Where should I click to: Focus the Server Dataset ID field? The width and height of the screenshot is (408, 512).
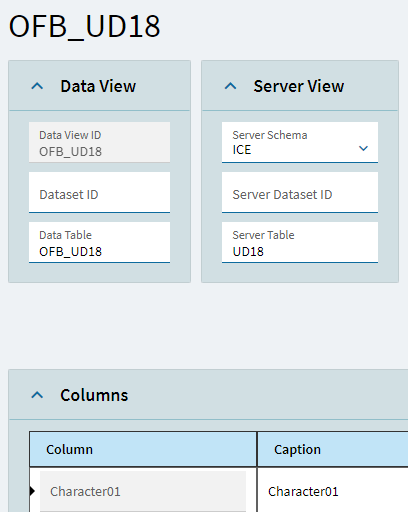tap(300, 192)
